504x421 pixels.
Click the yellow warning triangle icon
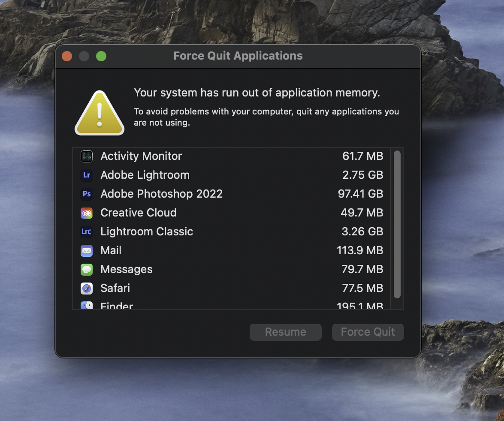(99, 112)
